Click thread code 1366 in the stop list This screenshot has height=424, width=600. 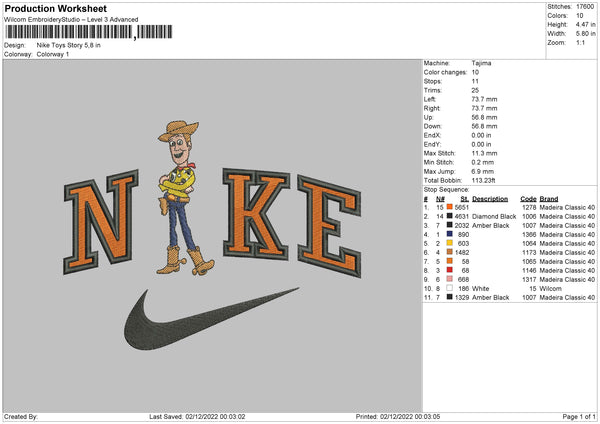[x=529, y=234]
